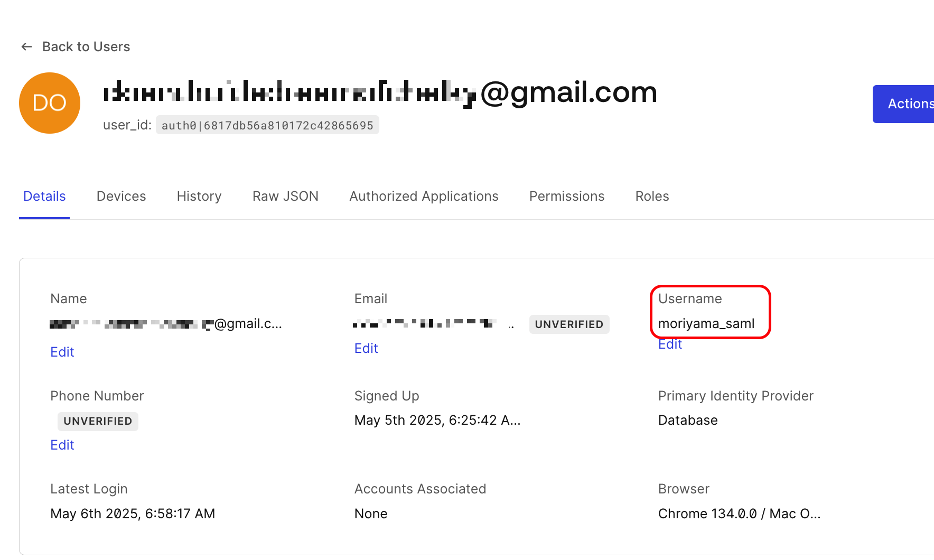Screen dimensions: 934x560
Task: Click the Database identity provider value
Action: pos(688,421)
